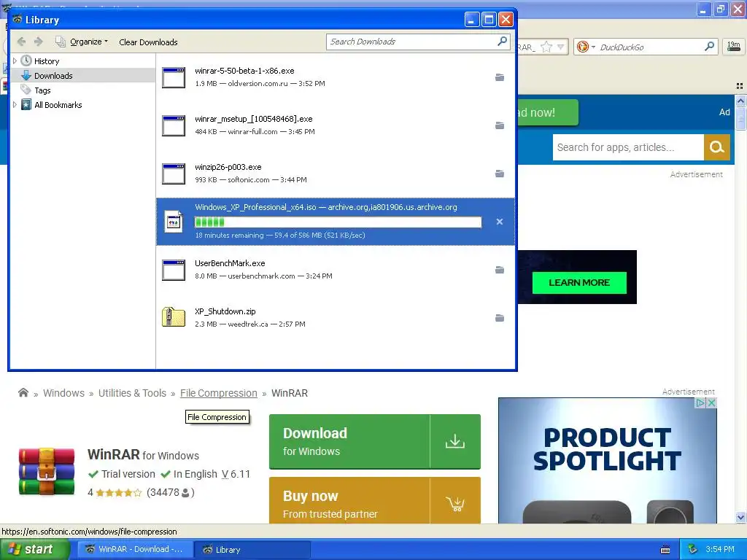Click the Windows_XP_Professional_x64.iso file icon

pos(174,222)
